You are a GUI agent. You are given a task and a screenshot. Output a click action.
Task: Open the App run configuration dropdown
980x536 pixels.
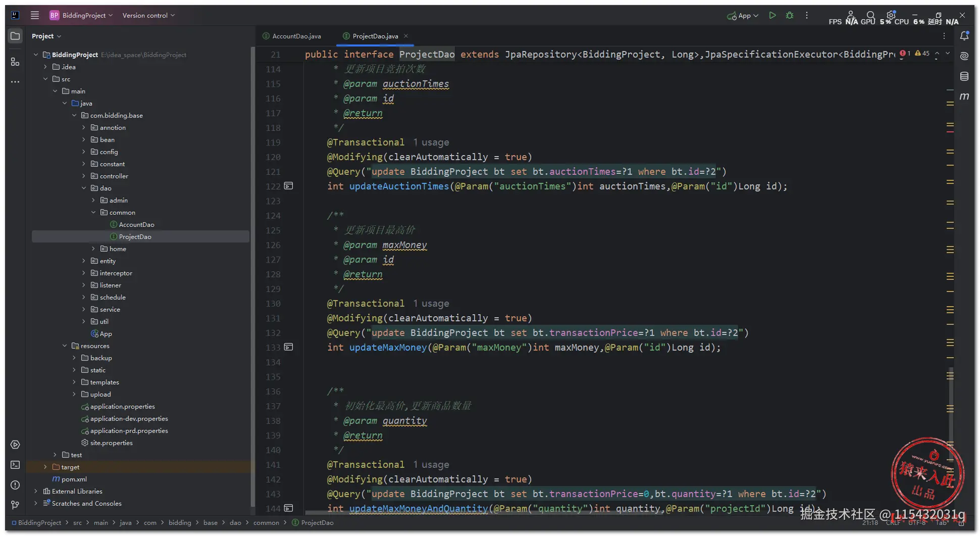coord(743,16)
